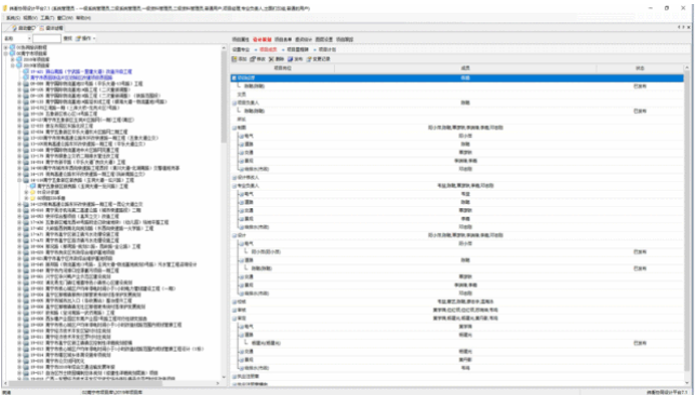Open the 工具 menu in menu bar

click(x=47, y=18)
